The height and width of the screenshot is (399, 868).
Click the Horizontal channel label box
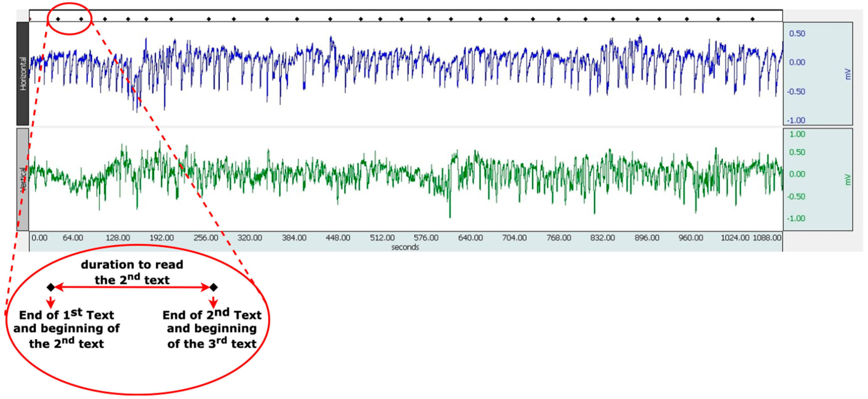tap(23, 74)
